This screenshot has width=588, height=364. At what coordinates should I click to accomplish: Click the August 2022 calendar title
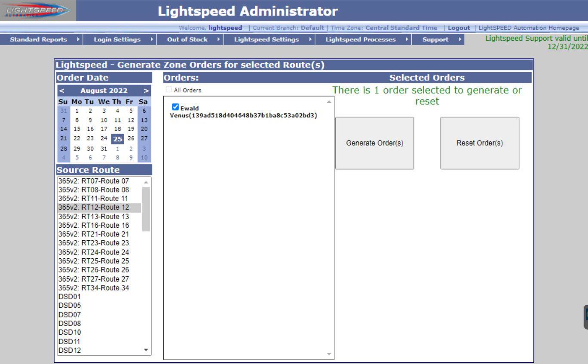103,91
